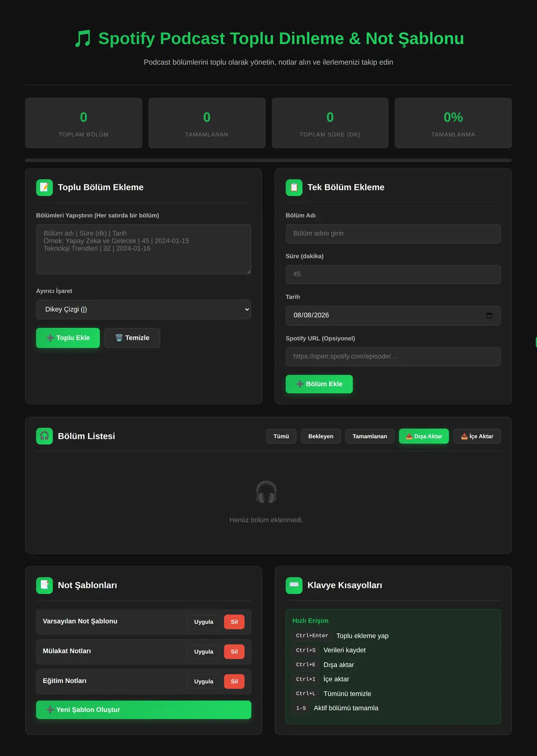
Task: Click the Ctrl+S shortcut key label
Action: [x=306, y=650]
